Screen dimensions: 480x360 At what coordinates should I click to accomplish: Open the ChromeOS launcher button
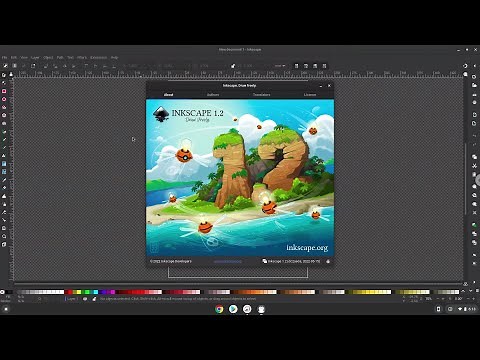[x=6, y=309]
